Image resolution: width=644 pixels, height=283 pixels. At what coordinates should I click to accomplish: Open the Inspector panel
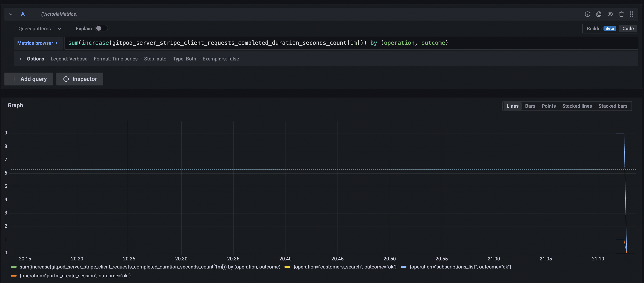coord(80,79)
